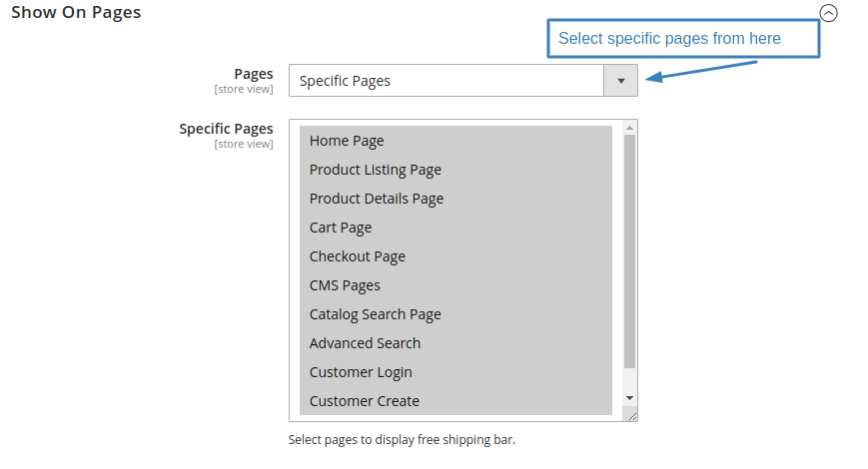
Task: Select Advanced Search option
Action: point(455,343)
